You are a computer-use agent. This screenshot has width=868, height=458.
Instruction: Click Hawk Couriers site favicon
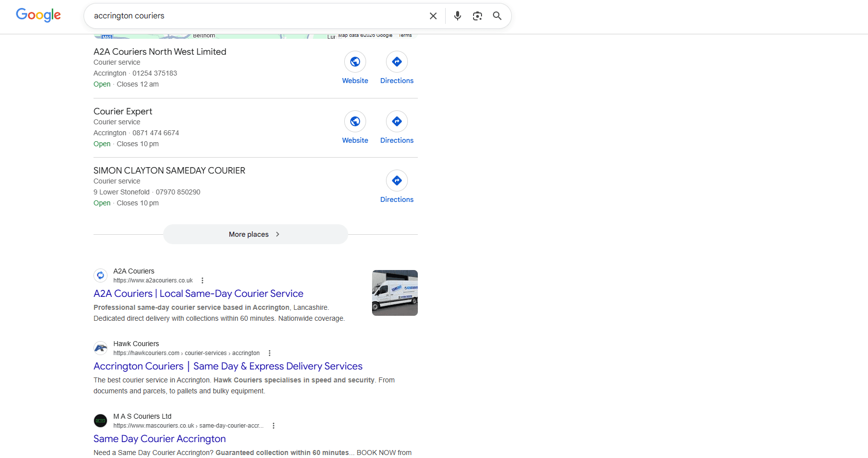click(100, 348)
